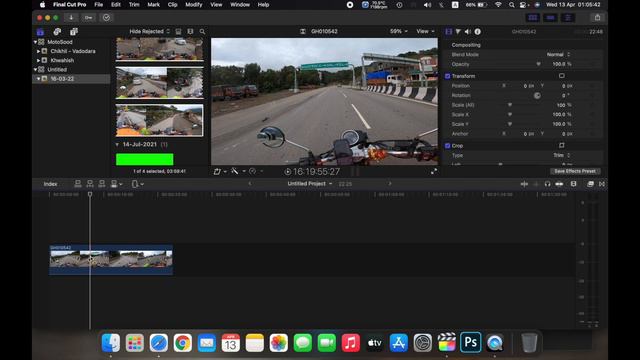Open Photos and Audio sidebar
Viewport: 640px width, 360px height.
pyautogui.click(x=57, y=31)
